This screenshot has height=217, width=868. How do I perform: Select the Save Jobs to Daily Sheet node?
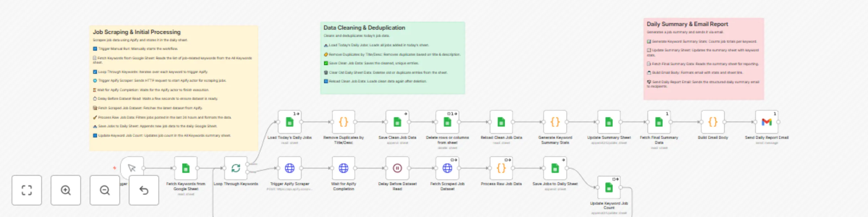click(x=555, y=168)
